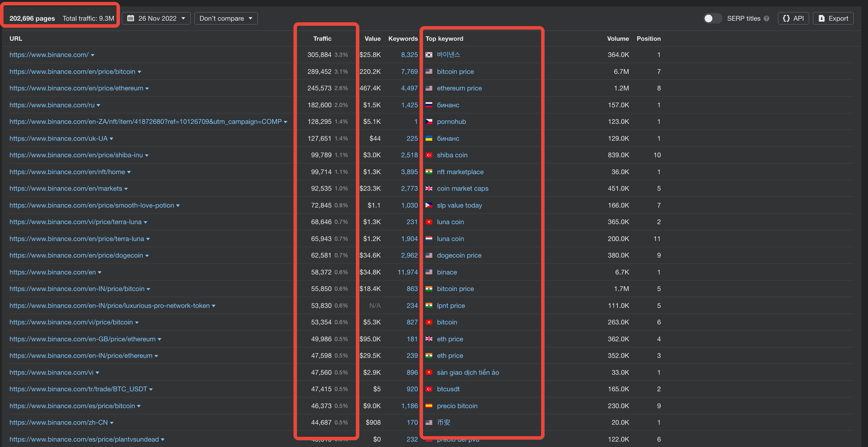Click the India flag icon beside nft marketplace

click(429, 172)
